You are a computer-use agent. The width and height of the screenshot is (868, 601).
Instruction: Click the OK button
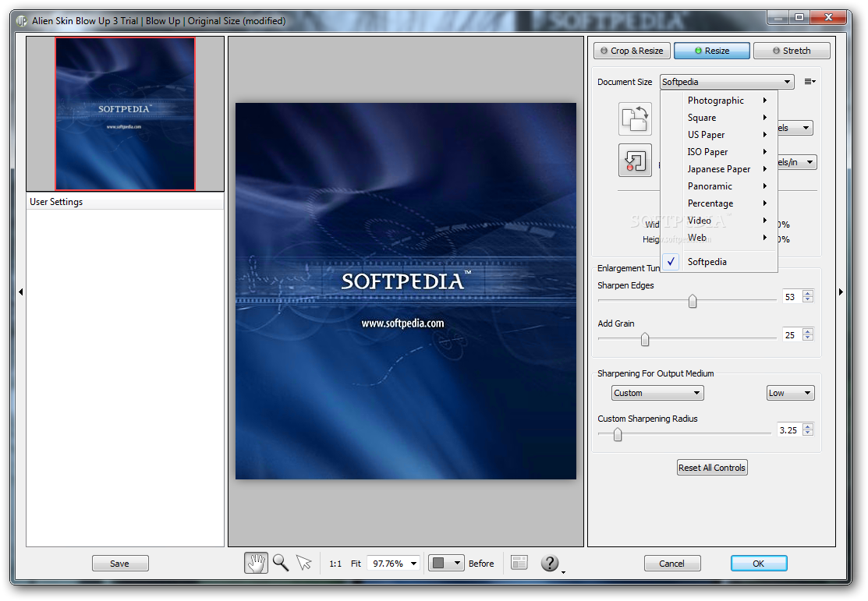pos(758,564)
